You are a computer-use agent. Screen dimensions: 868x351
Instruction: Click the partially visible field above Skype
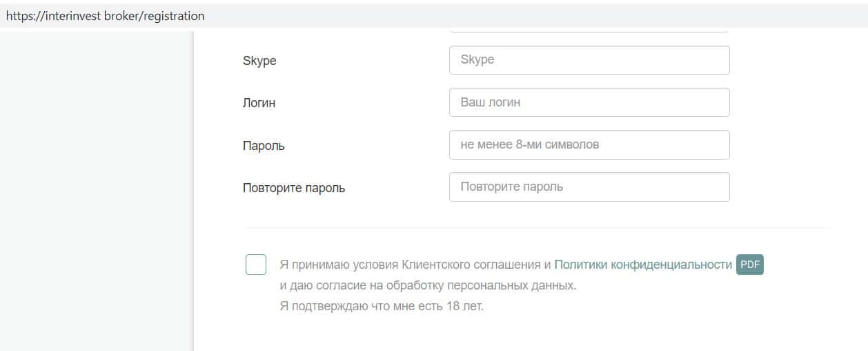click(x=589, y=30)
